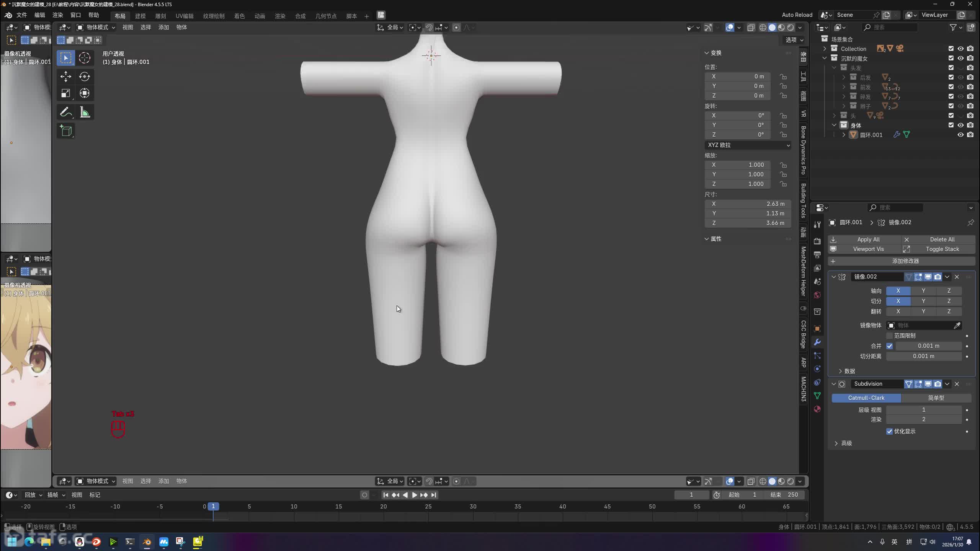Toggle the 优化显示 checkbox
This screenshot has width=980, height=551.
[889, 431]
